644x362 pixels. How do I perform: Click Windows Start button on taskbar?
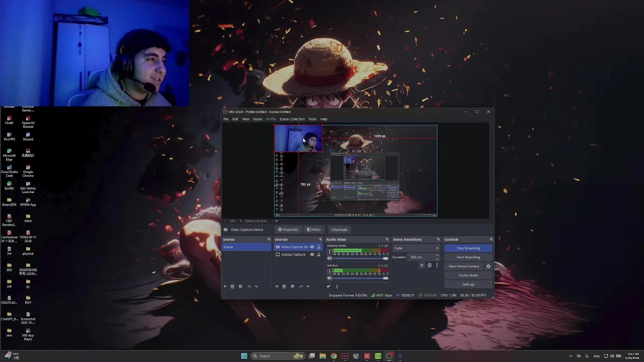(x=244, y=356)
